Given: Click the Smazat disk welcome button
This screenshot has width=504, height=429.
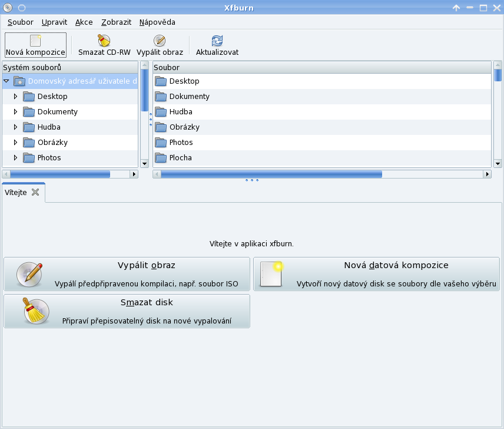Looking at the screenshot, I should click(x=127, y=311).
